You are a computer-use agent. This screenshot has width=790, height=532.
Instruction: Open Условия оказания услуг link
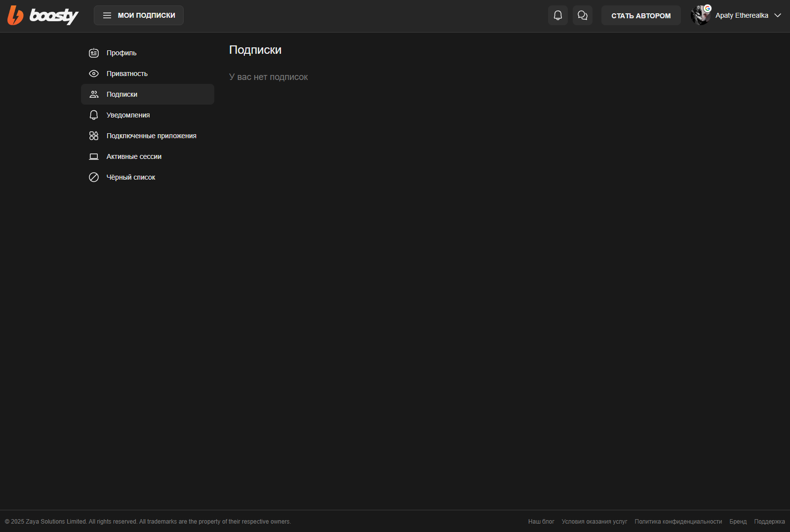click(x=594, y=522)
